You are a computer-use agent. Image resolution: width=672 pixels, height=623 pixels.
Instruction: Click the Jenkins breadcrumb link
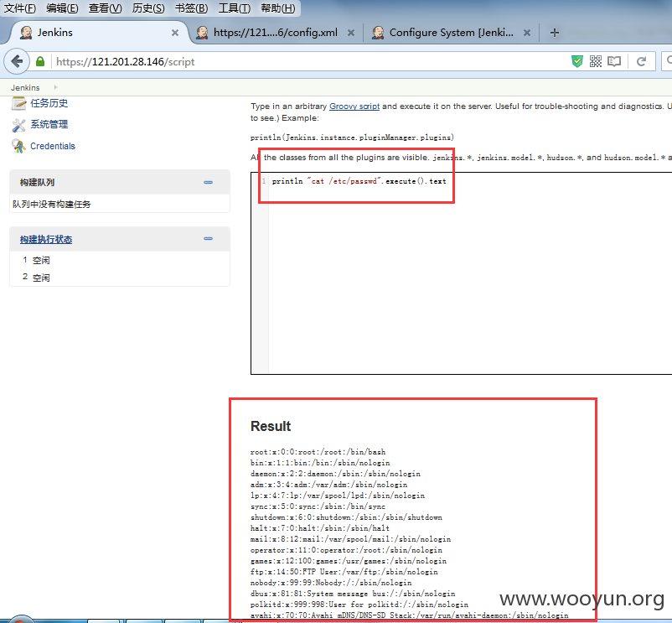pyautogui.click(x=25, y=87)
